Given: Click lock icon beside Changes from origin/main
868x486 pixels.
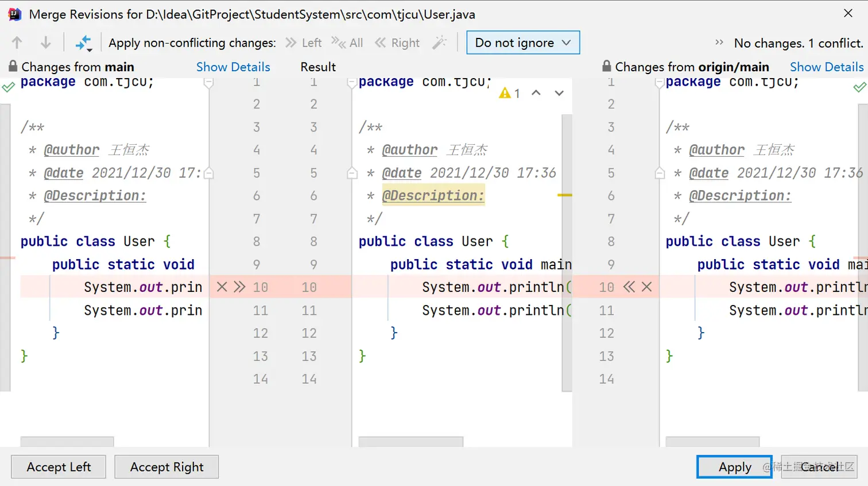Looking at the screenshot, I should (606, 66).
